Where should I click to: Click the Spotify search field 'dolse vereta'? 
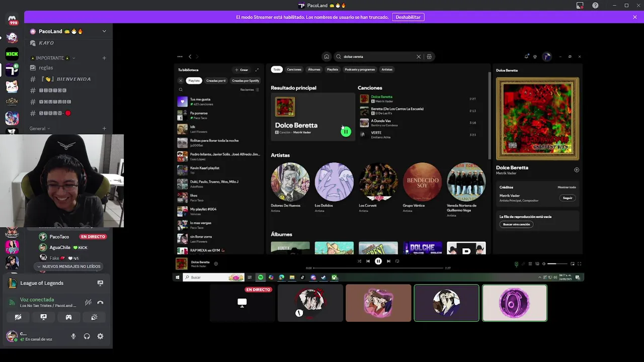click(378, 57)
